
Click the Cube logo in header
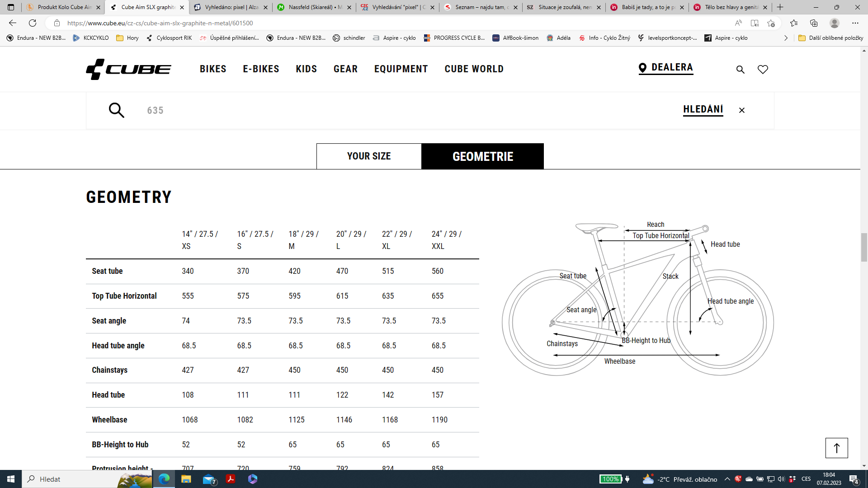tap(128, 69)
